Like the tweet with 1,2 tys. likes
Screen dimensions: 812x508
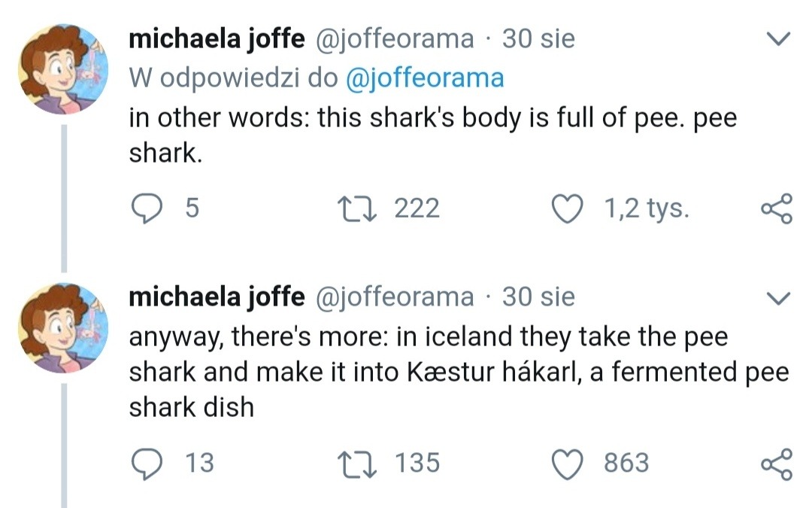pyautogui.click(x=571, y=208)
